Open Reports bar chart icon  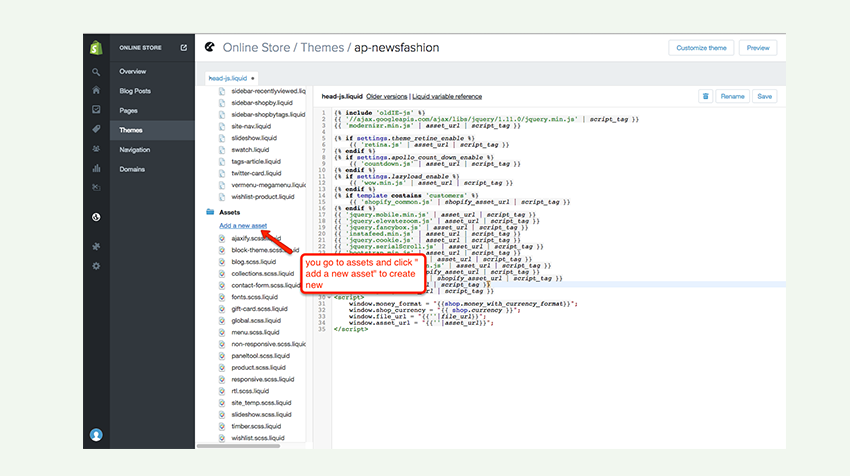coord(96,168)
